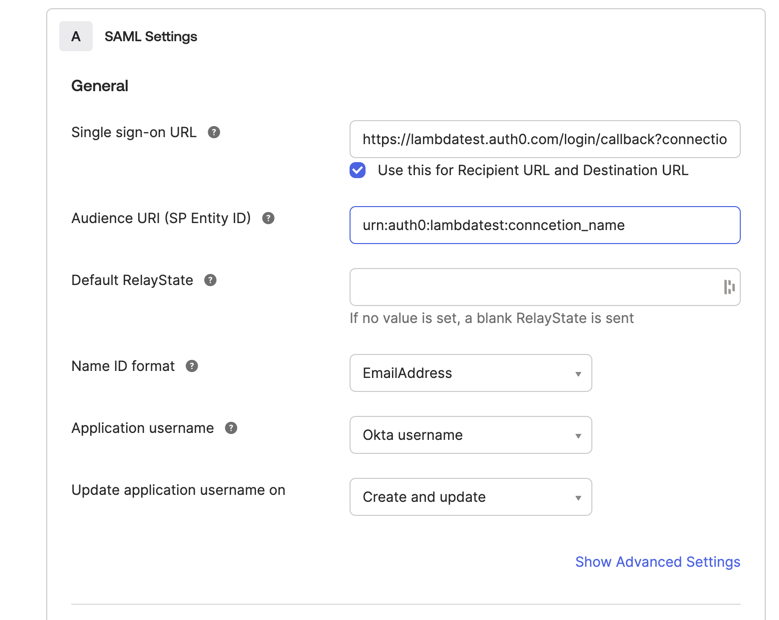
Task: Click the "Use this for Recipient URL" checkbox label
Action: (x=532, y=170)
